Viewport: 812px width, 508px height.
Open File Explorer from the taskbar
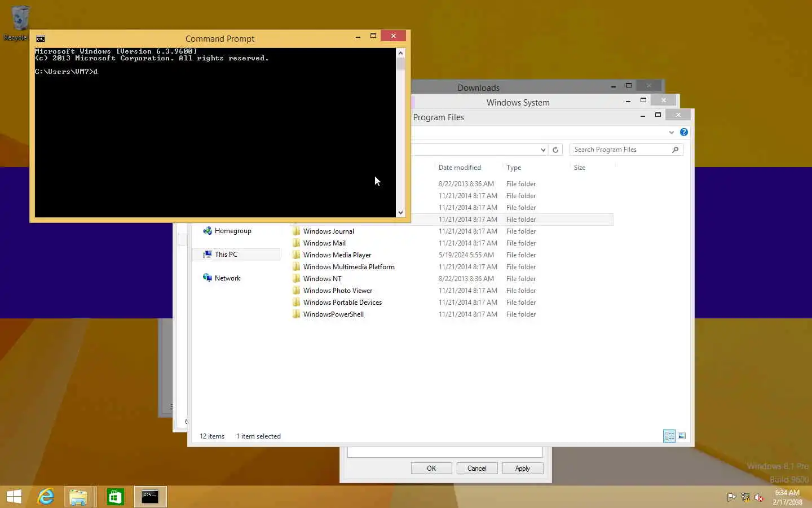pos(78,497)
